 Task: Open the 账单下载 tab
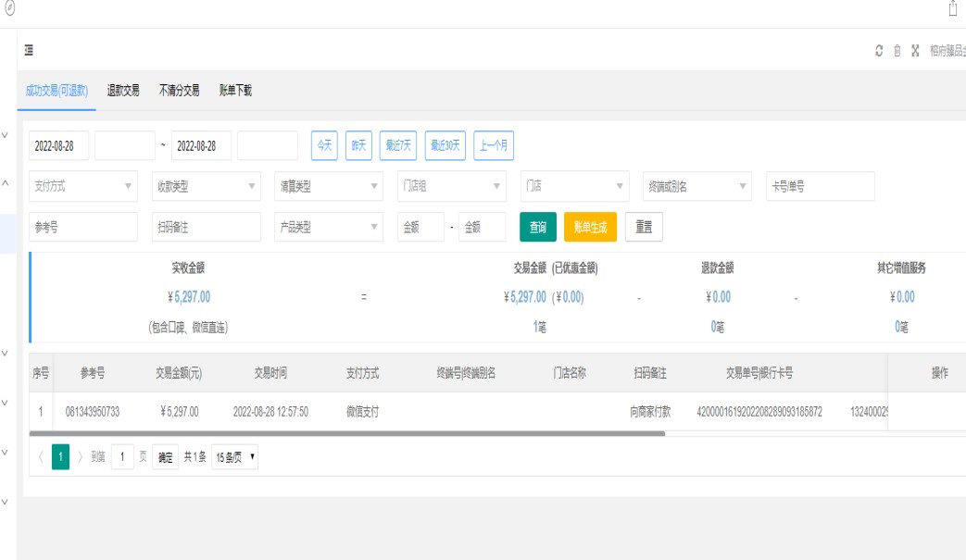[x=235, y=91]
